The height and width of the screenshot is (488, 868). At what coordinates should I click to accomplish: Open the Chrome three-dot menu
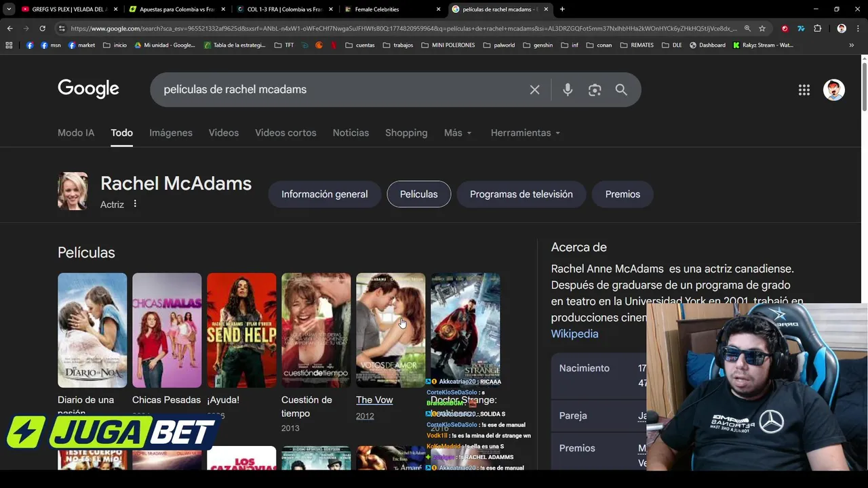[x=857, y=28]
